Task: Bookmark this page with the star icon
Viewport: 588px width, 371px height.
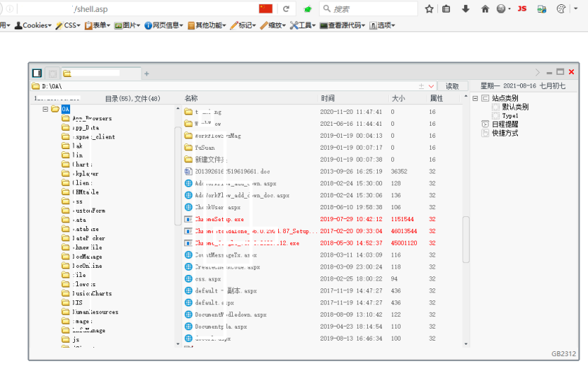Action: 429,9
